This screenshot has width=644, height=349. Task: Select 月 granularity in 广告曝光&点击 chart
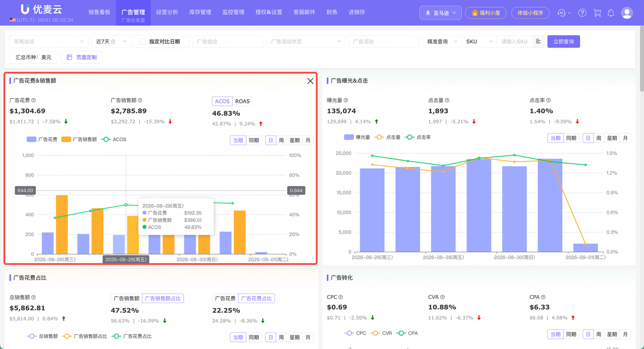point(625,138)
